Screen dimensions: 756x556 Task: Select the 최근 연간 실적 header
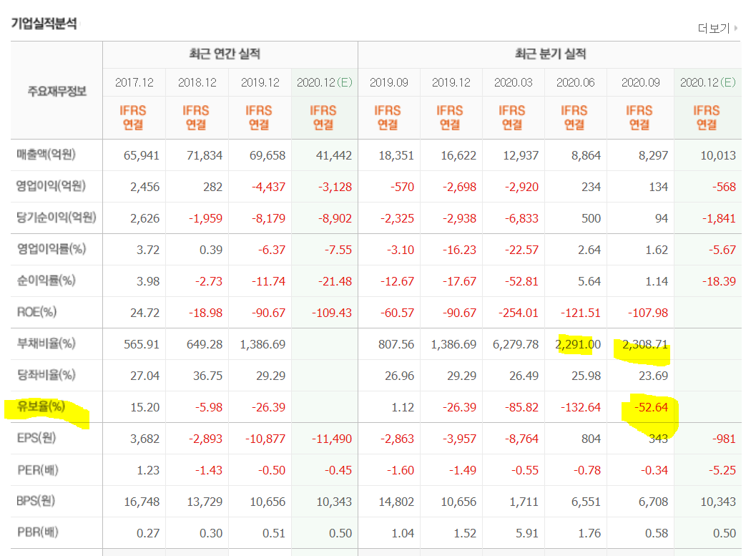[225, 54]
